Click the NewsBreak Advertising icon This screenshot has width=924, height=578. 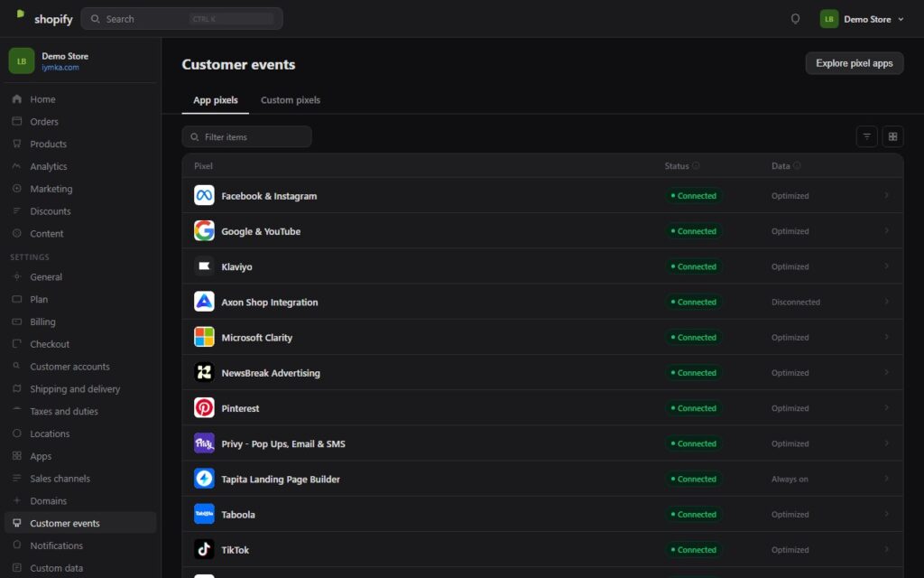click(x=204, y=372)
